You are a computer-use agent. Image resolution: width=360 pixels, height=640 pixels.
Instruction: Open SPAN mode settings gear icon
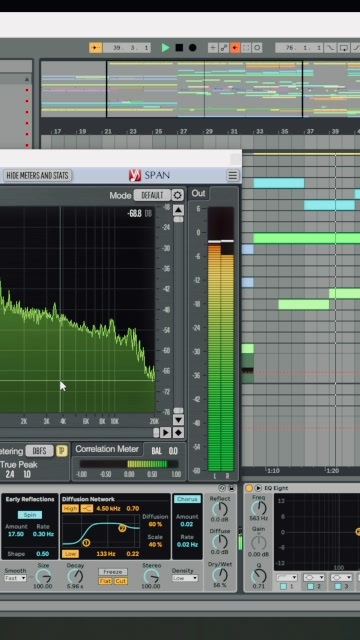(x=178, y=195)
